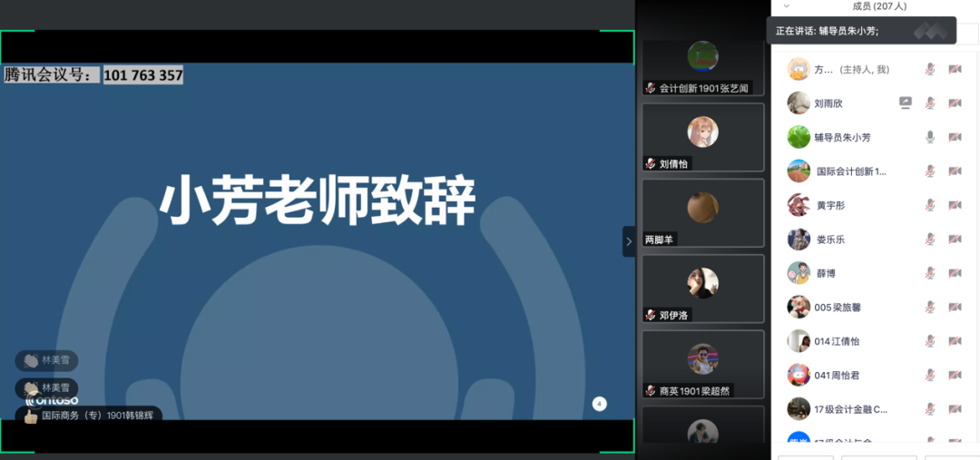Screen dimensions: 980x460
Task: Select 刘倩怡's video thumbnail
Action: pyautogui.click(x=702, y=137)
